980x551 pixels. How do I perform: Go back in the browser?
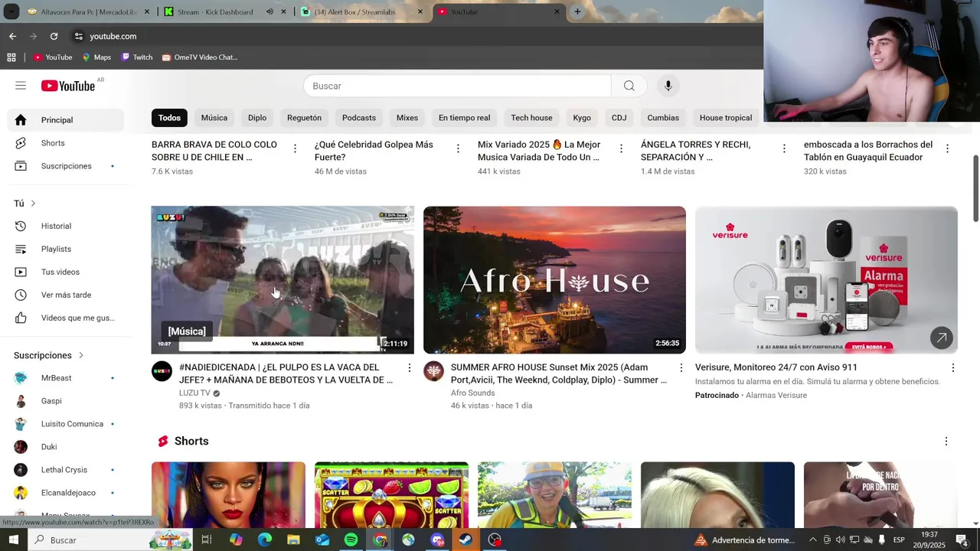[12, 36]
